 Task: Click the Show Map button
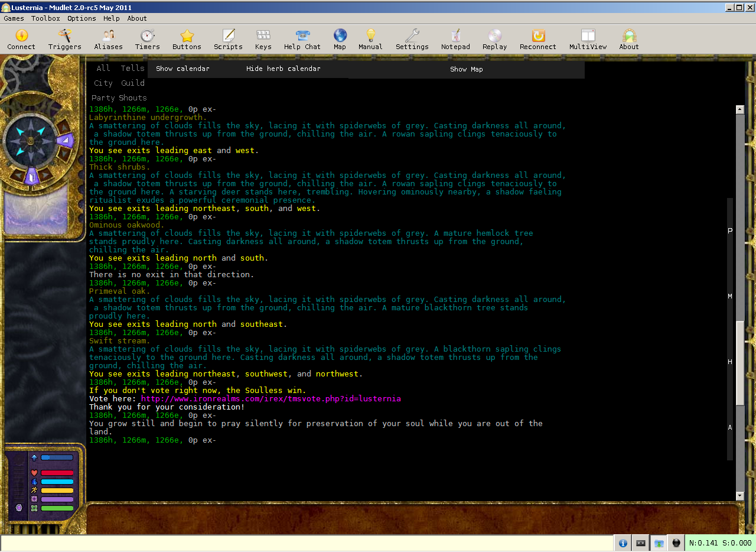[x=466, y=69]
